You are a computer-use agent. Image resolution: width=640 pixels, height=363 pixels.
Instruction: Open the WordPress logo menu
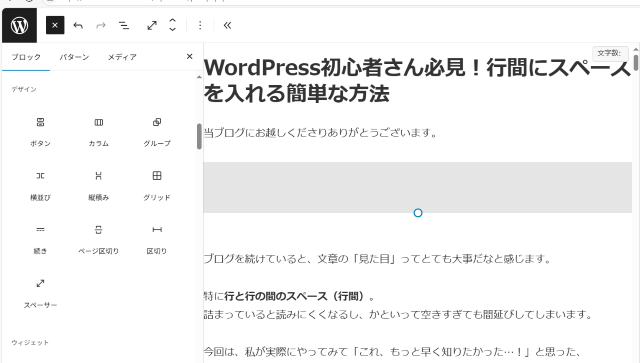coord(19,25)
